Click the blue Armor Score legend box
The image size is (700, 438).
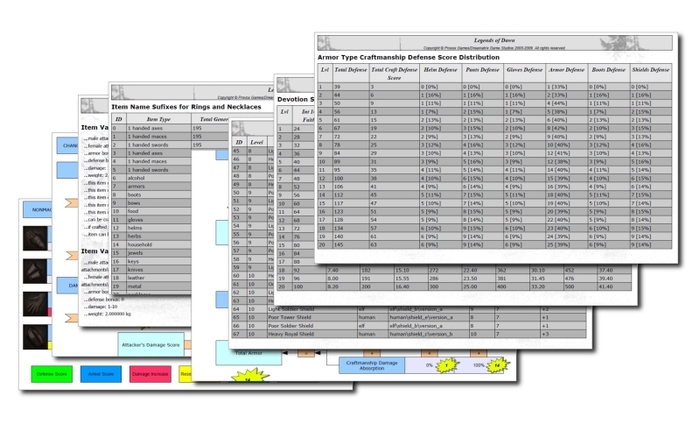tap(101, 374)
